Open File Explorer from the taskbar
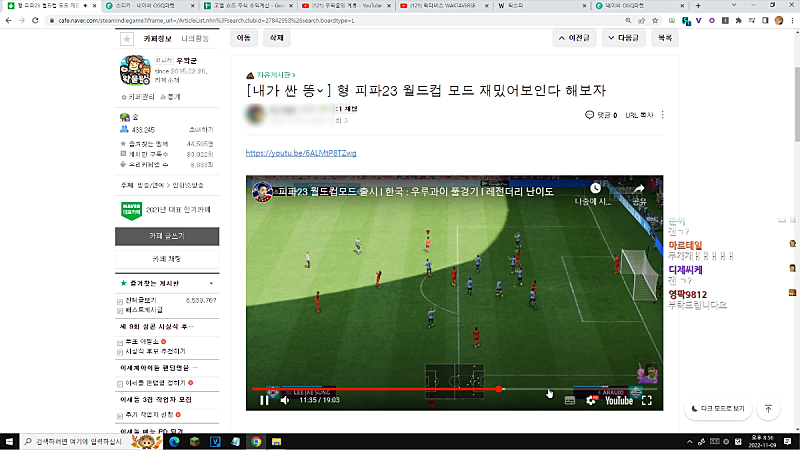The image size is (800, 450). coord(277,441)
